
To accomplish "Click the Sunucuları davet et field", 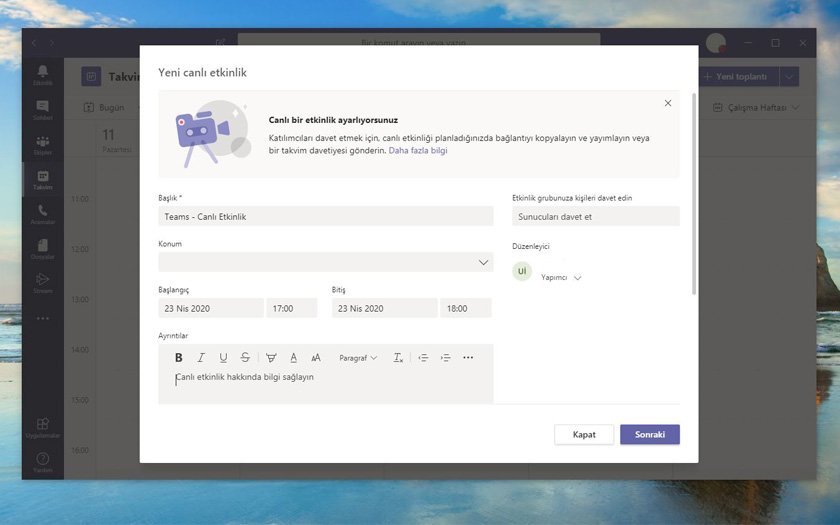I will [x=595, y=216].
